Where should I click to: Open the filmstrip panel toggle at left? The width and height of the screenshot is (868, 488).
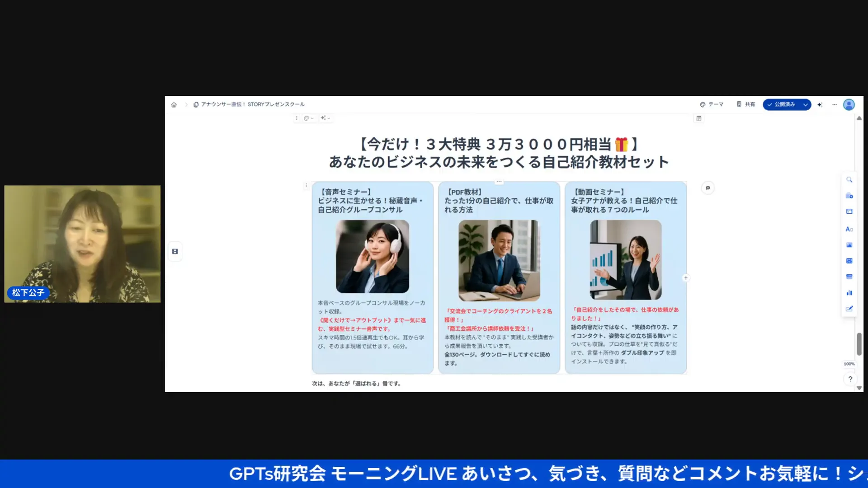175,252
